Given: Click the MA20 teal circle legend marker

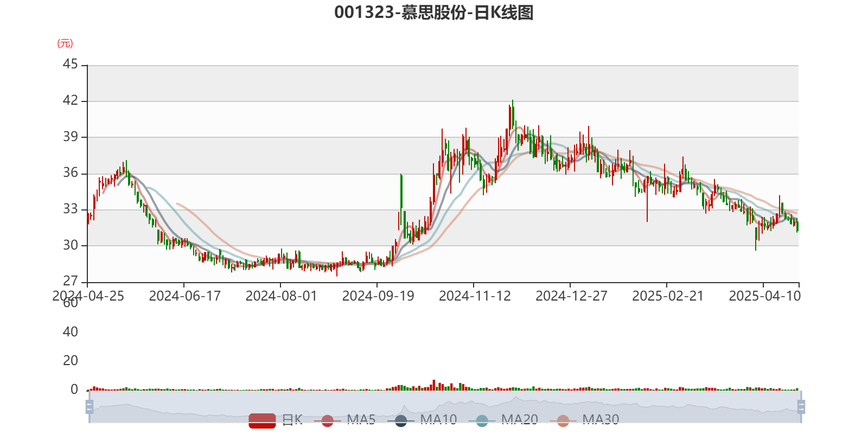Looking at the screenshot, I should pos(482,420).
